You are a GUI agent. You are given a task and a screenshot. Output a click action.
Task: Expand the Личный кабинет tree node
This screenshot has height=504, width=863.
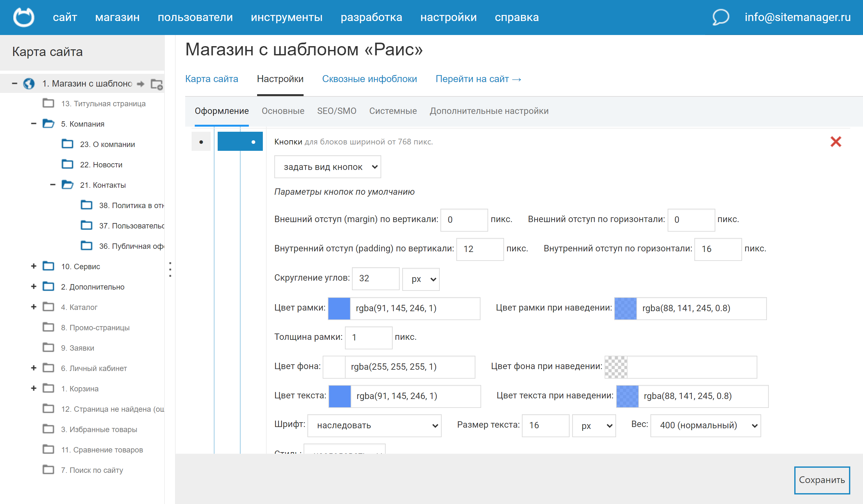(x=33, y=368)
